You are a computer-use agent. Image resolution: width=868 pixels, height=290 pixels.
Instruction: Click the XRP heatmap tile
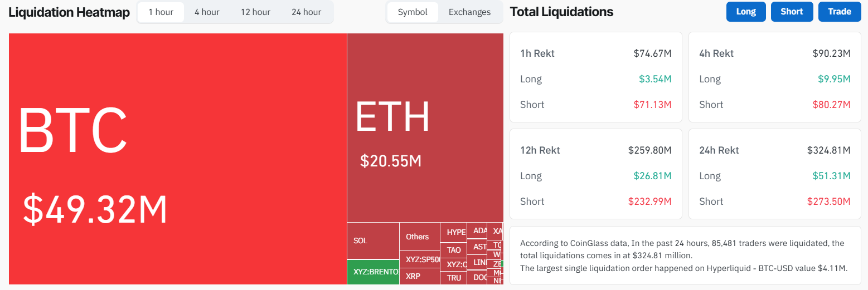click(x=419, y=276)
